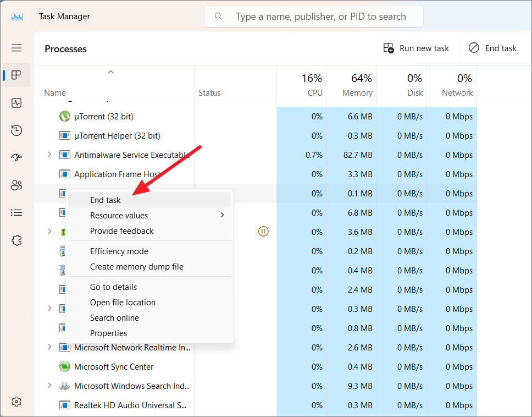Open the navigation hamburger menu
The image size is (532, 417).
16,48
